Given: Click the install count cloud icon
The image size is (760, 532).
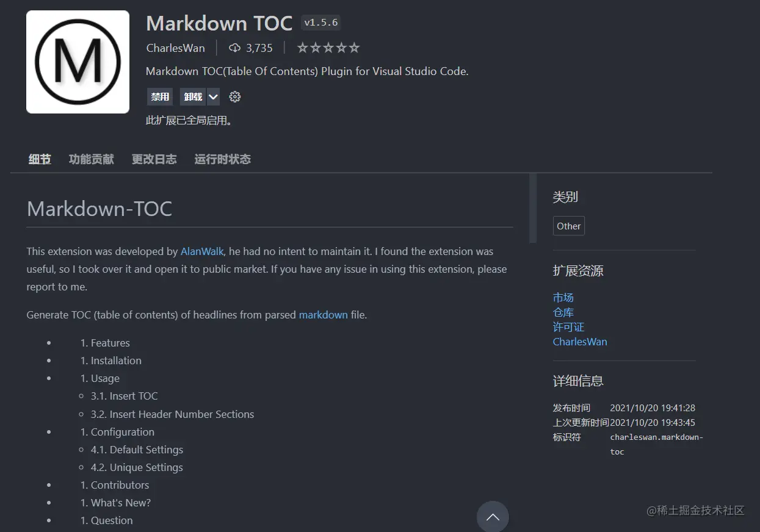Looking at the screenshot, I should (x=234, y=48).
